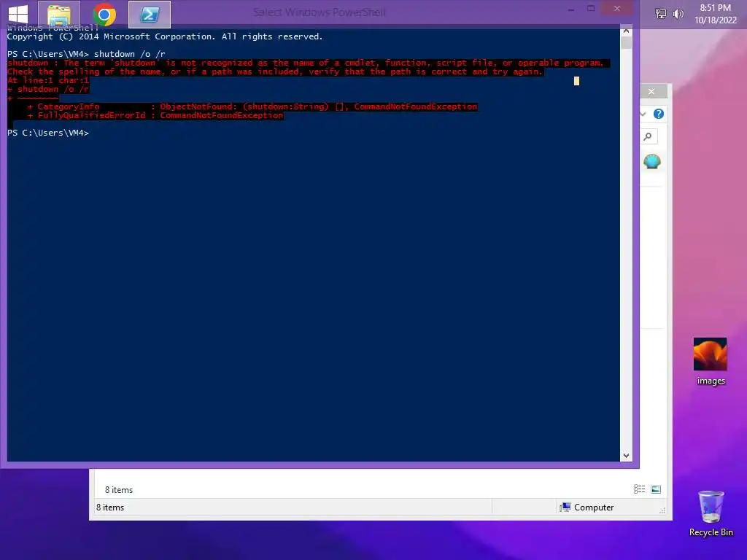The height and width of the screenshot is (560, 747).
Task: Expand the ribbon chevron in Explorer window
Action: [643, 114]
